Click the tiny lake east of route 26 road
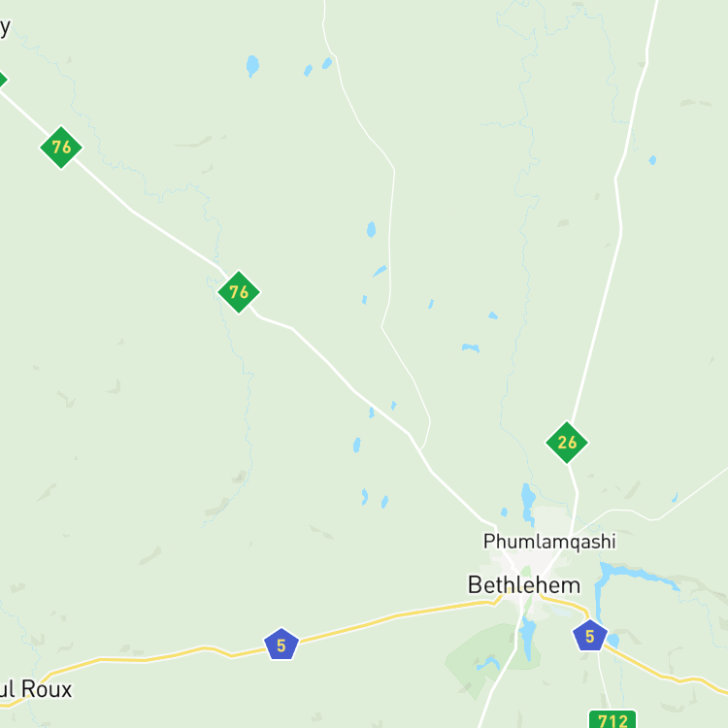The height and width of the screenshot is (728, 728). 652,160
